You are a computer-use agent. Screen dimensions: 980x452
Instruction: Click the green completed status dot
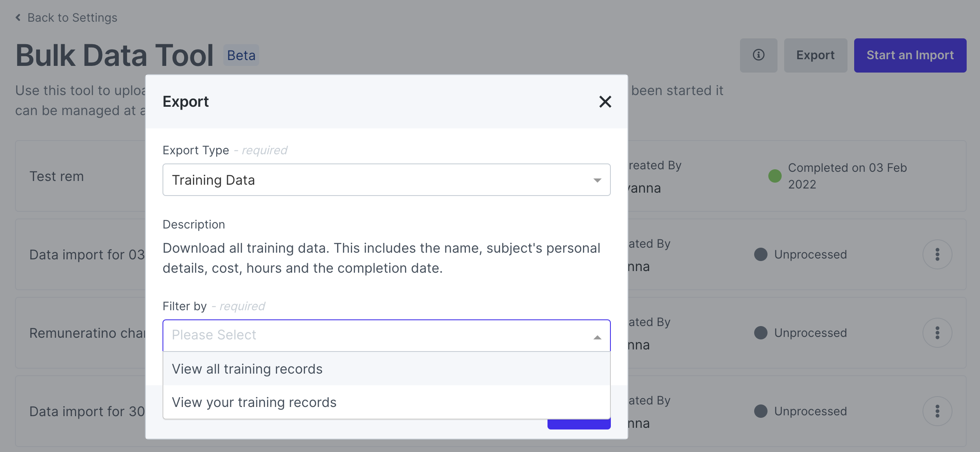pyautogui.click(x=775, y=176)
